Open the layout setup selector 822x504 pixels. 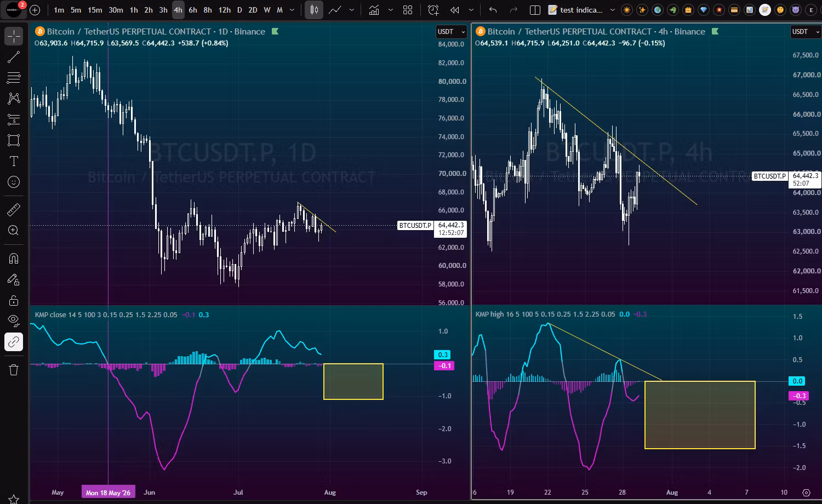(x=535, y=10)
